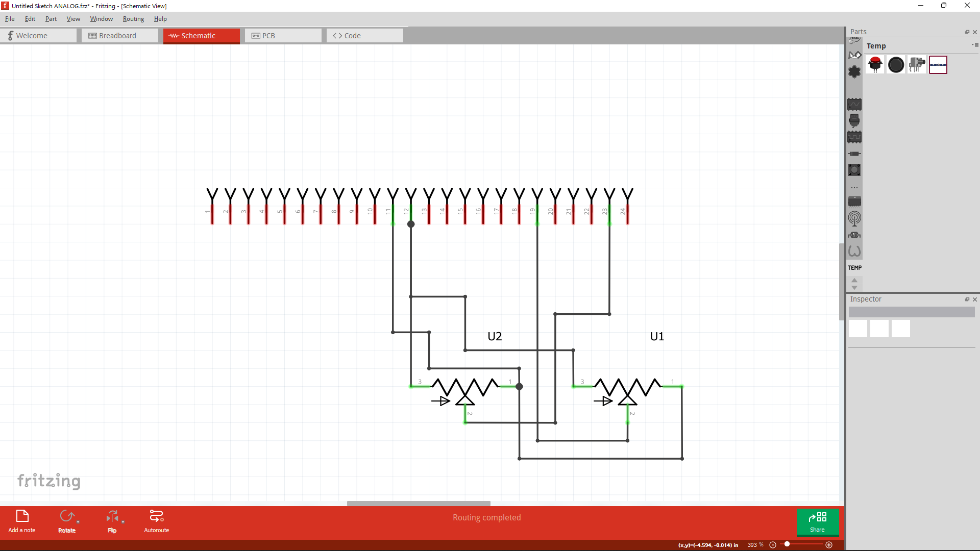Open the antenna parts bin icon
980x551 pixels.
854,218
